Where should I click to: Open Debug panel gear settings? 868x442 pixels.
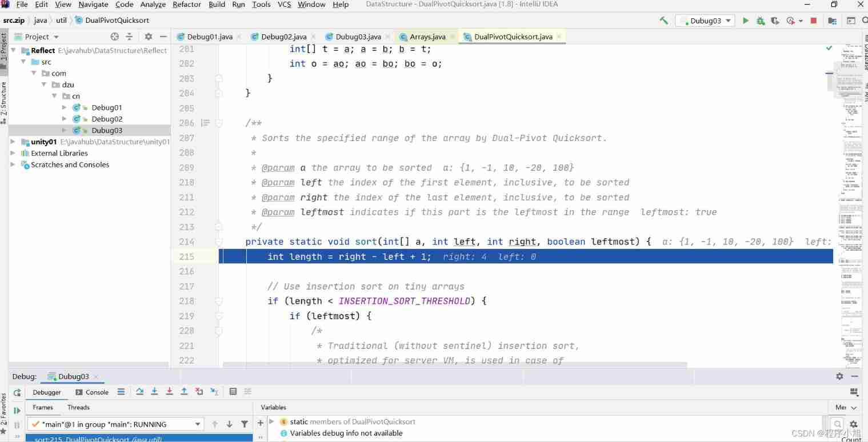(x=839, y=376)
